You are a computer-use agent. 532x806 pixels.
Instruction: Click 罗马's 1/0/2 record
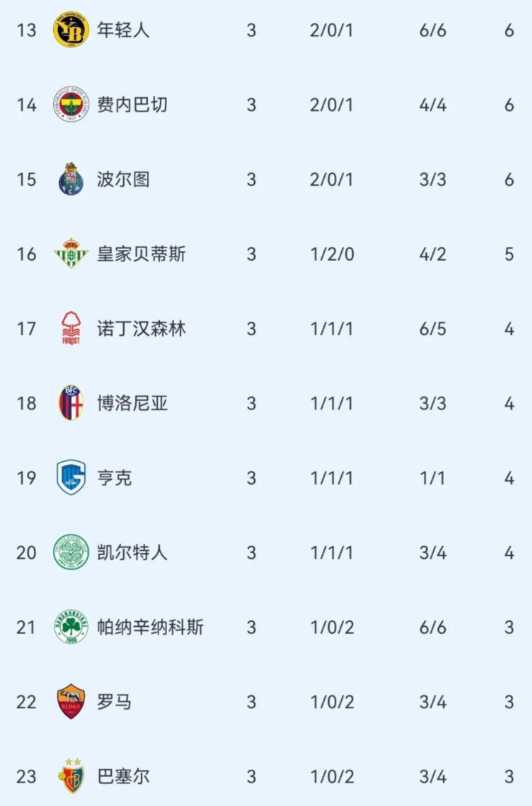pos(332,702)
